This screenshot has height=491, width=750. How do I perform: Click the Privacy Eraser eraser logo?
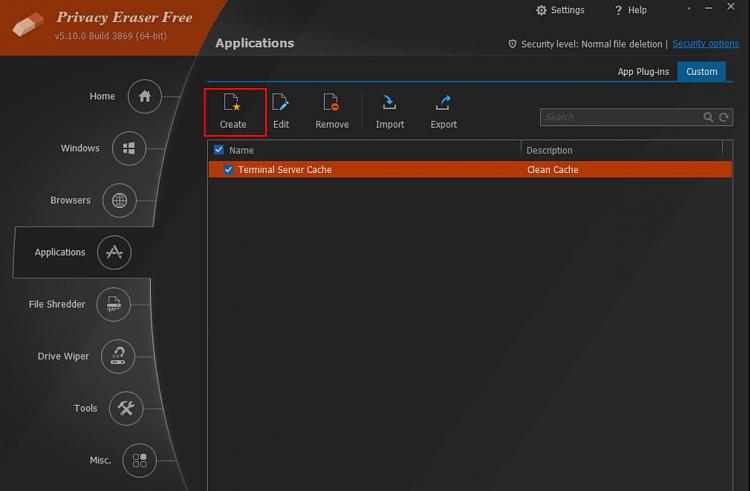28,23
